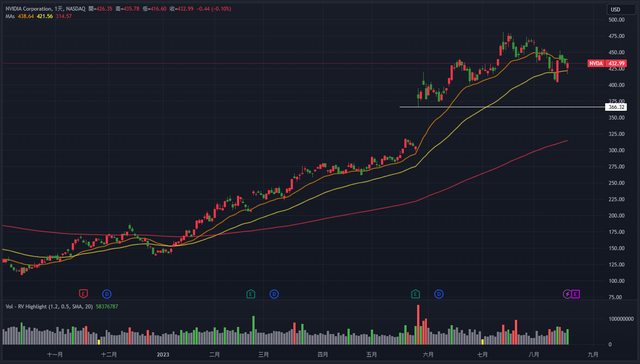Image resolution: width=640 pixels, height=364 pixels.
Task: Click the 十一月 time axis label
Action: 55,355
